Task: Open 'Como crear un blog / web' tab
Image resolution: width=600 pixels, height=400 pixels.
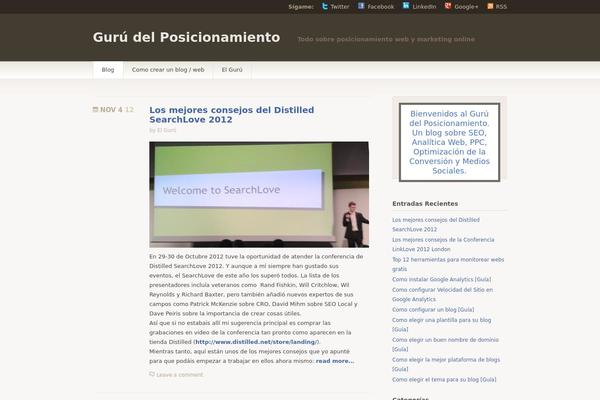Action: coord(168,70)
